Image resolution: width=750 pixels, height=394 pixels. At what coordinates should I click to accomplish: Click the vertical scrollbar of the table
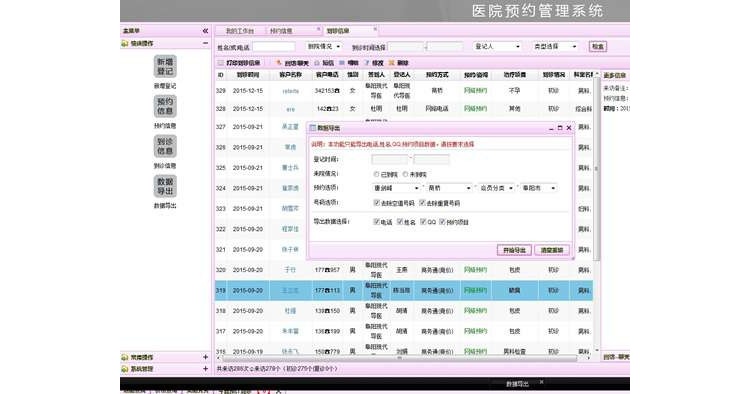pyautogui.click(x=596, y=168)
